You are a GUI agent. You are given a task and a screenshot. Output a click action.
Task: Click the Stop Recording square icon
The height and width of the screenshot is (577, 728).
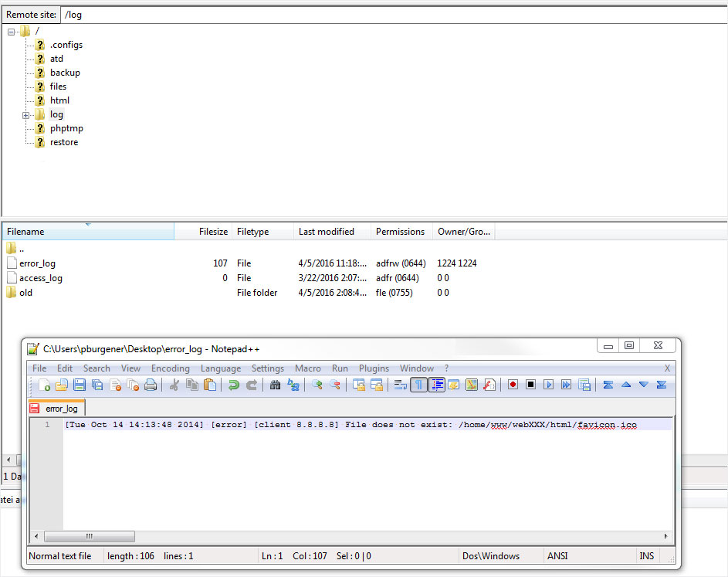point(530,385)
